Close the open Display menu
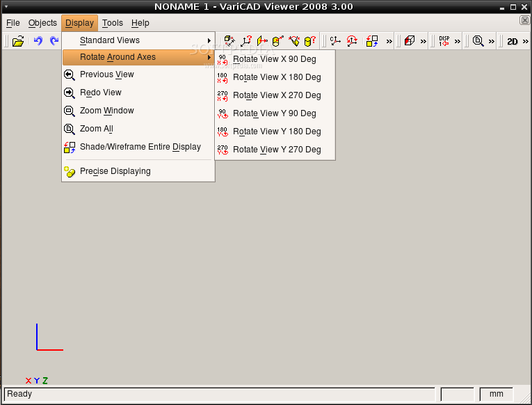Screen dimensions: 532x405 [79, 23]
